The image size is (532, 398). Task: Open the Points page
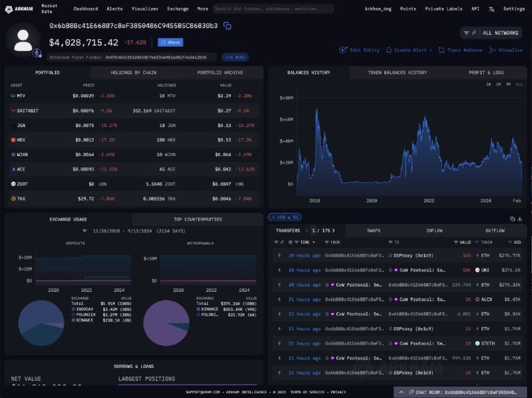coord(408,9)
